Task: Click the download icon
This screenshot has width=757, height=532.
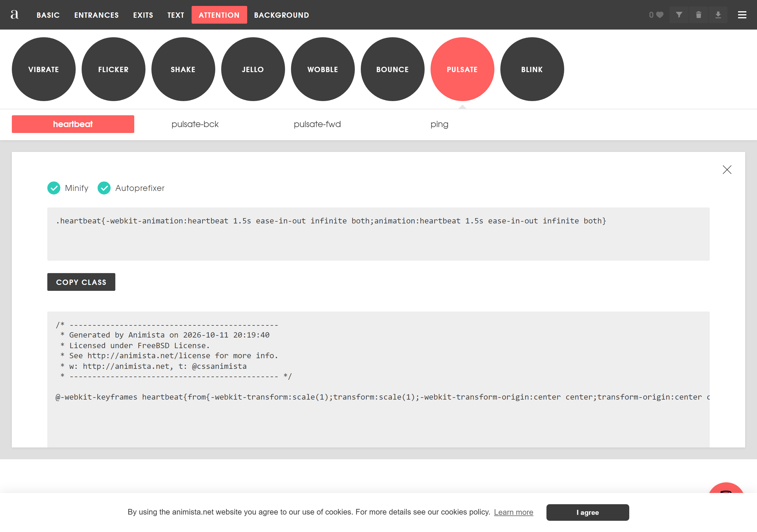Action: [x=718, y=15]
